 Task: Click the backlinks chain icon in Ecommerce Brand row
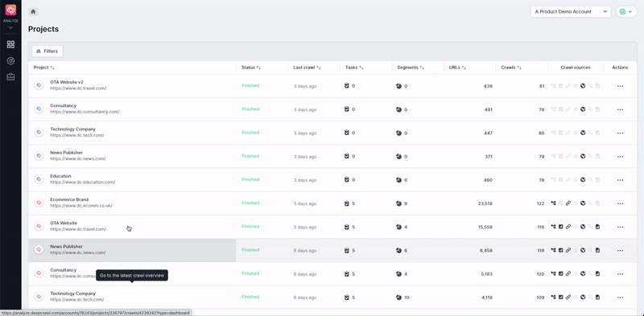tap(568, 203)
